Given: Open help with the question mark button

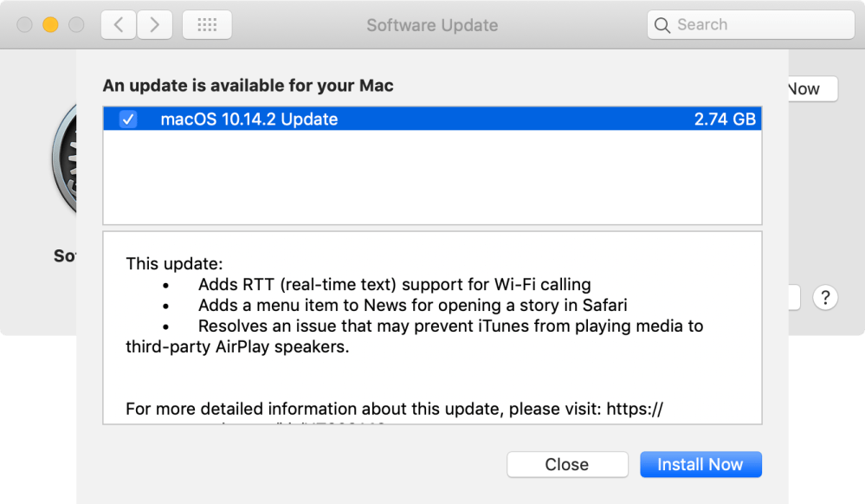Looking at the screenshot, I should (825, 298).
